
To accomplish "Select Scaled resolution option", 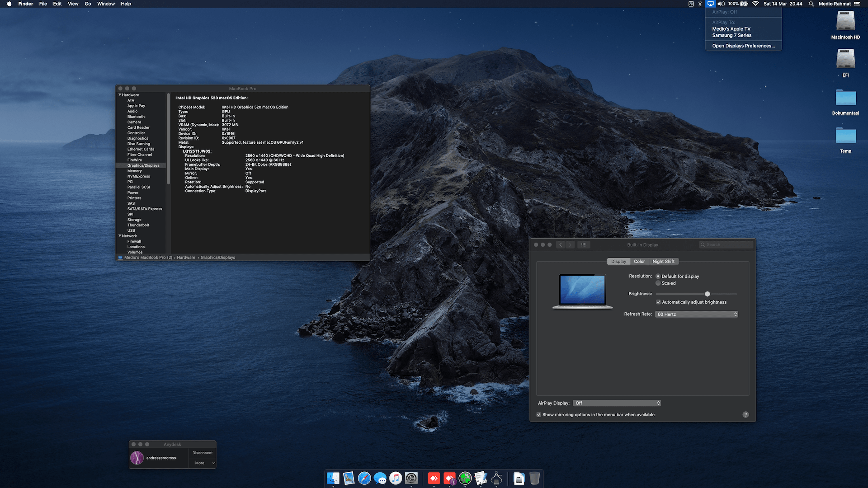I will coord(658,283).
